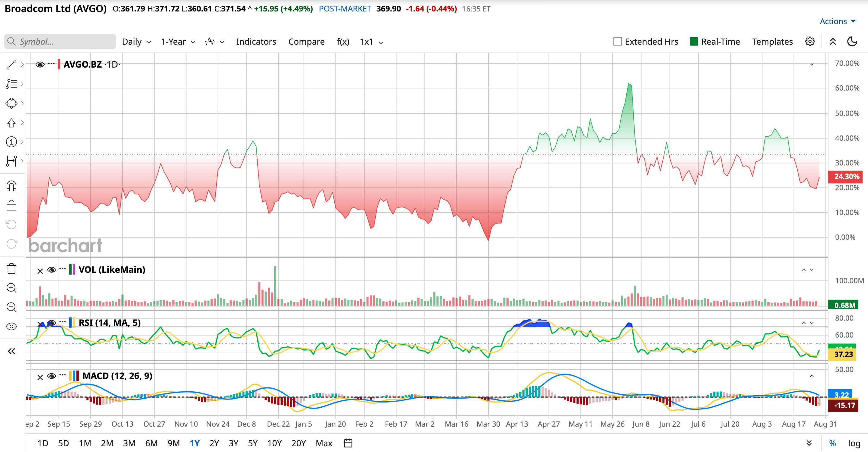Hide the MACD indicator using its eye
This screenshot has height=452, width=868.
coord(51,376)
